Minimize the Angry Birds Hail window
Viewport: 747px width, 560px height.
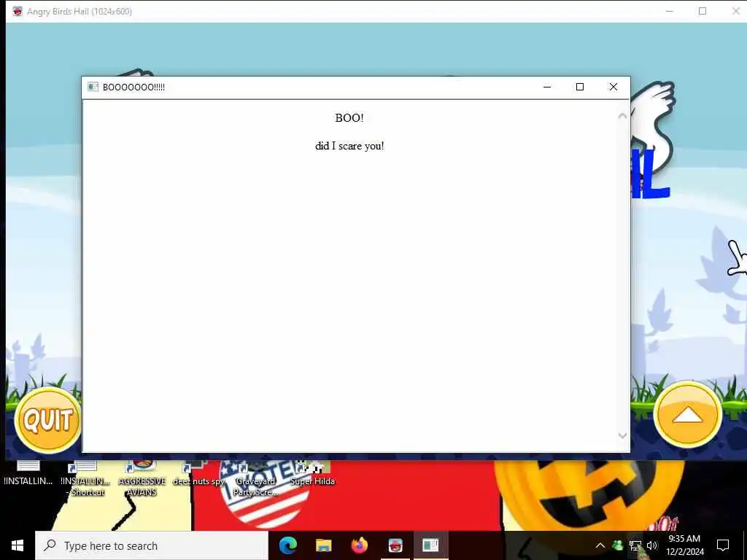pyautogui.click(x=670, y=11)
